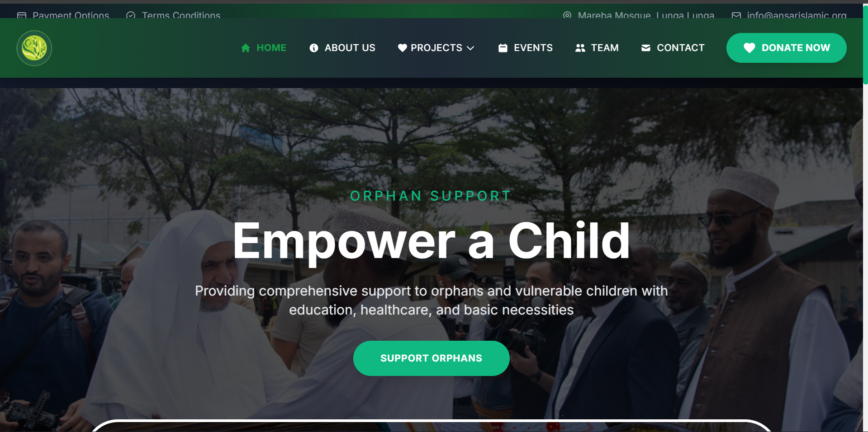Click the SUPPORT ORPHANS button

432,358
